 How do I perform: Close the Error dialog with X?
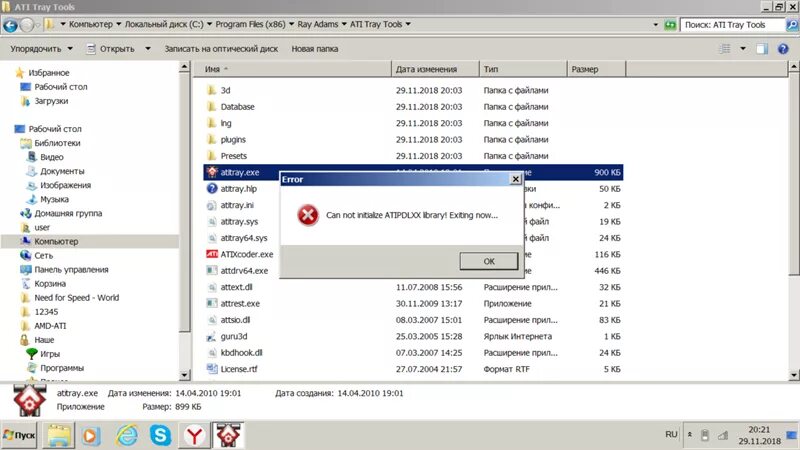(516, 179)
